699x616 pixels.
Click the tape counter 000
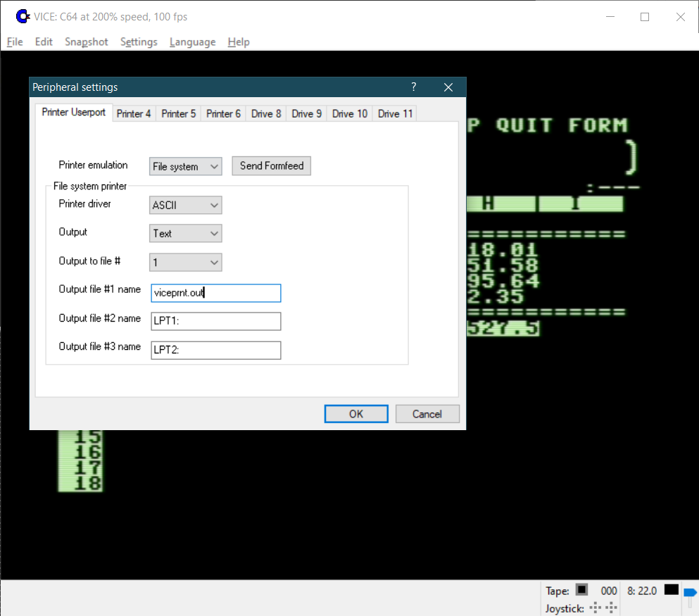609,591
